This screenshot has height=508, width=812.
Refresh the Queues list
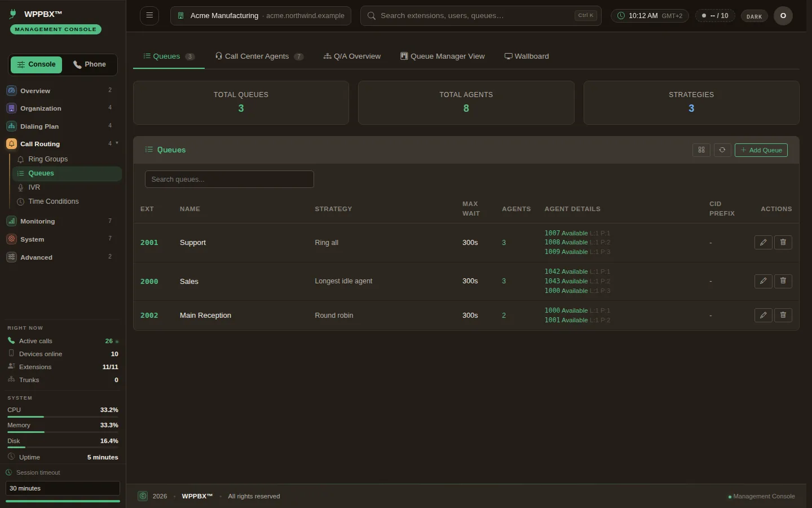(722, 150)
